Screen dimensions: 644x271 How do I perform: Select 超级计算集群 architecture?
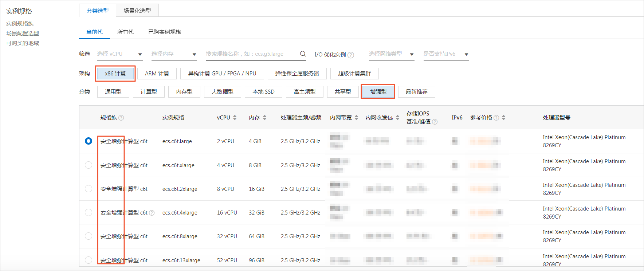point(354,74)
